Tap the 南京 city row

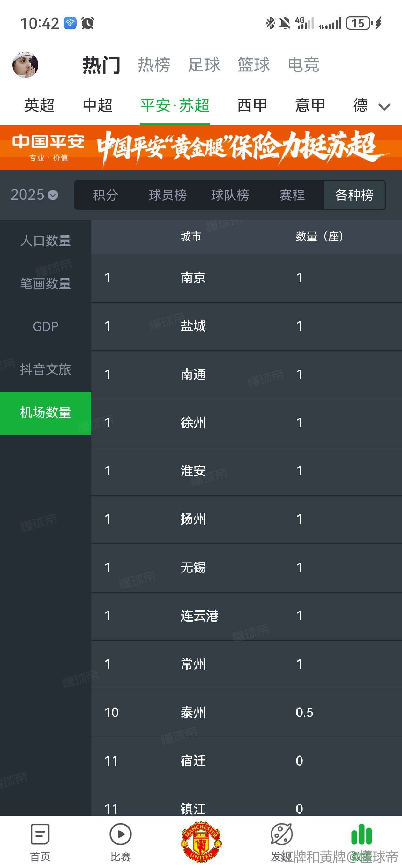click(246, 278)
